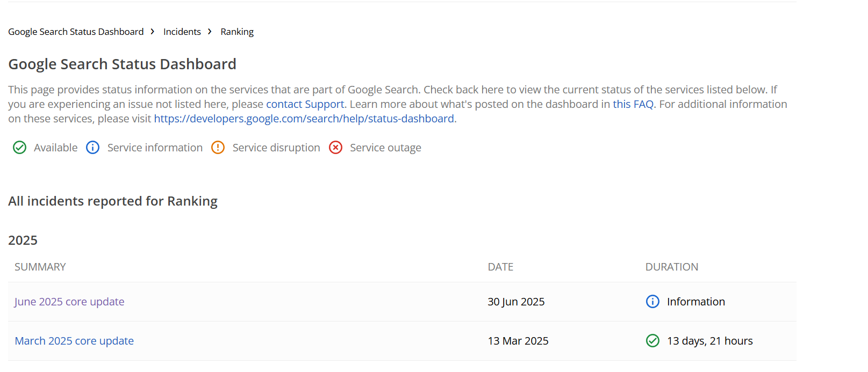Click the blue Service information icon

pyautogui.click(x=92, y=147)
